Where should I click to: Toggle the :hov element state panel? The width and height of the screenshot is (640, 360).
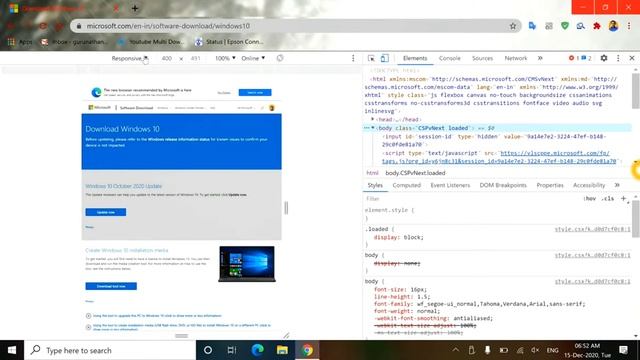(x=589, y=199)
